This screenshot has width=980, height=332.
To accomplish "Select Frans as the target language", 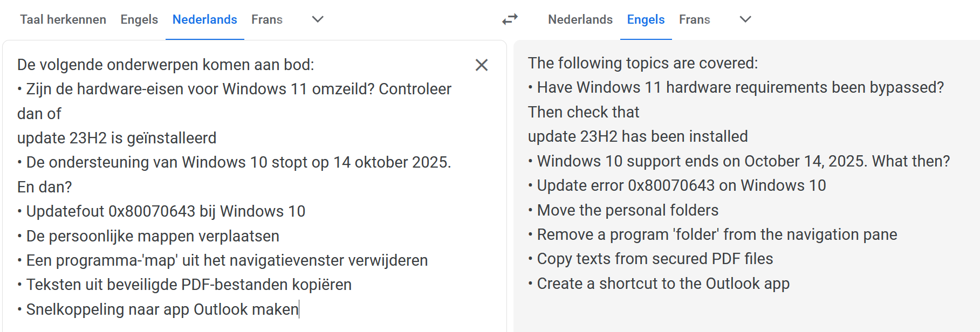I will coord(695,19).
